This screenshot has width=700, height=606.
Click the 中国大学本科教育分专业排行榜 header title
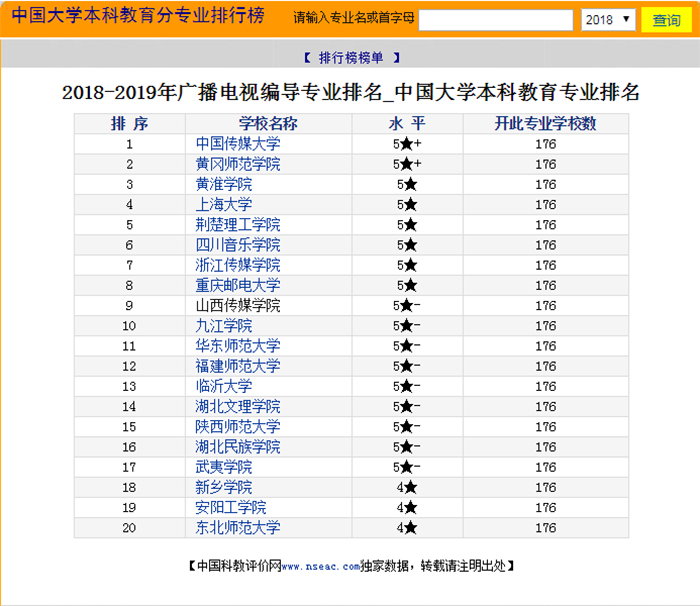[x=138, y=18]
